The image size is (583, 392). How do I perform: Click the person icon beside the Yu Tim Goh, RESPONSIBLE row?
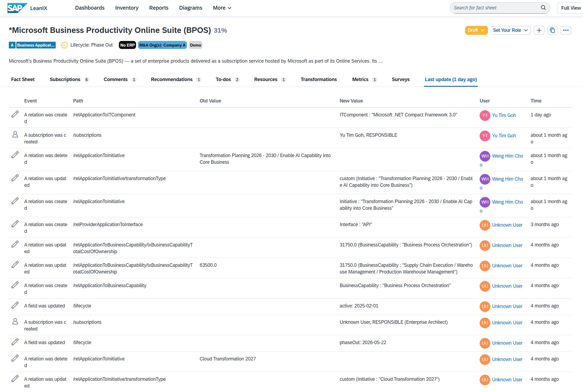(x=15, y=135)
